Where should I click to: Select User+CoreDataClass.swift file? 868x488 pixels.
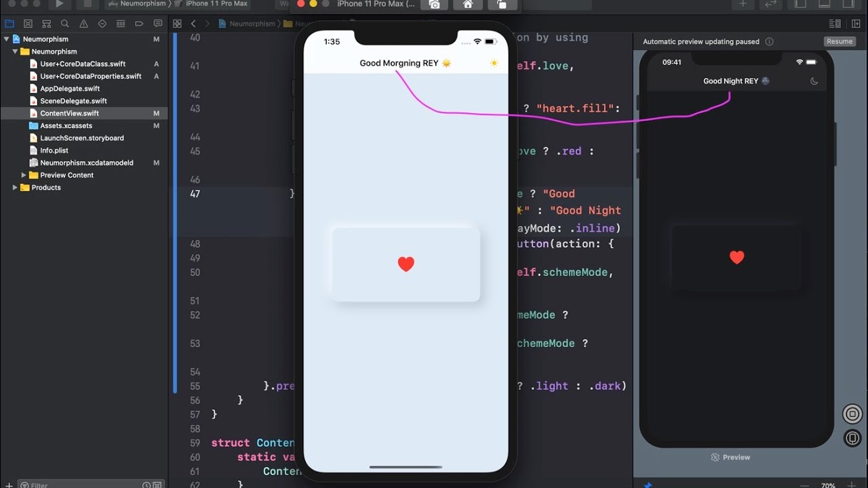[83, 64]
